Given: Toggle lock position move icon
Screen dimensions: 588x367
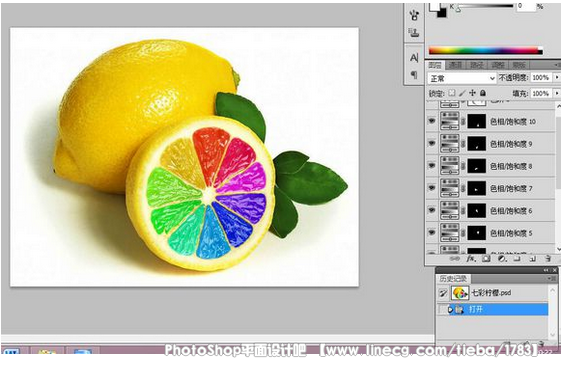Looking at the screenshot, I should 472,93.
